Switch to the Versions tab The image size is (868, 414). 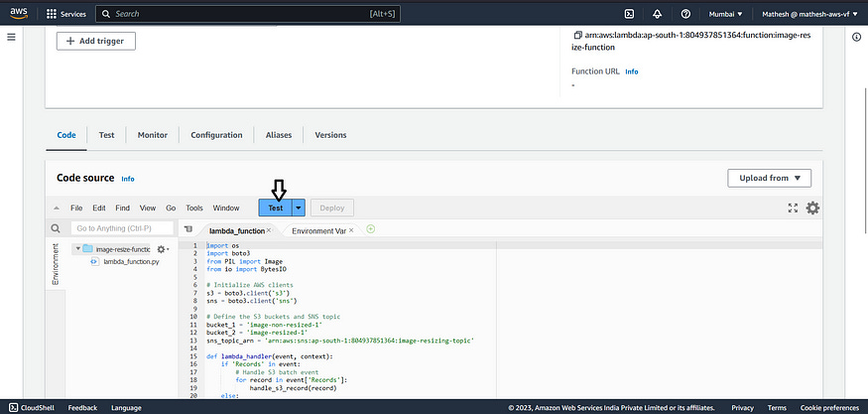click(x=330, y=135)
